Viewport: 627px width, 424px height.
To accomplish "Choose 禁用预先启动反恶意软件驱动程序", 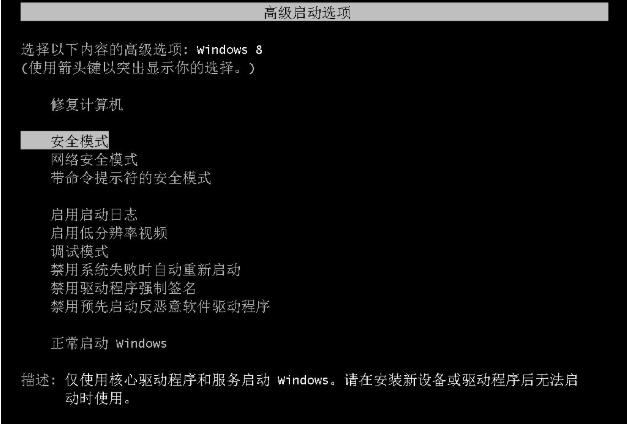I will 160,306.
